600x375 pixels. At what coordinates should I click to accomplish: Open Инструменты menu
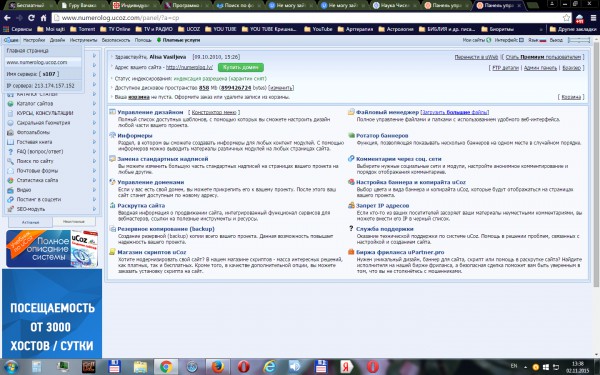point(83,40)
